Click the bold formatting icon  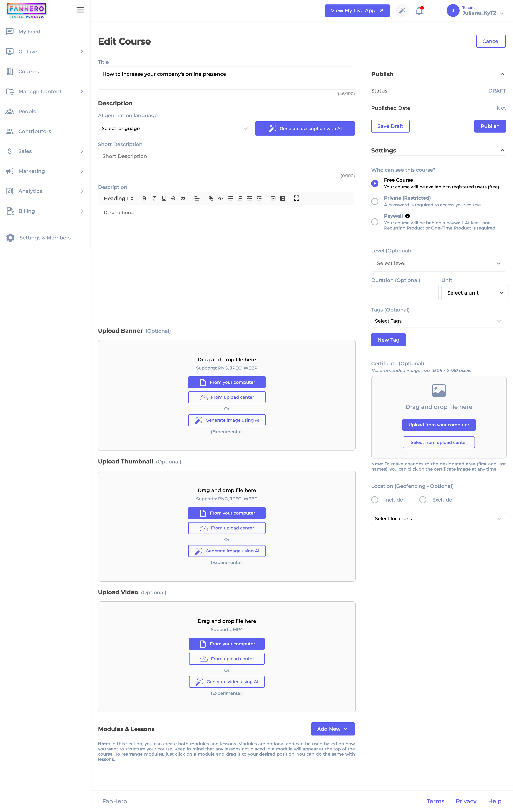click(x=144, y=198)
